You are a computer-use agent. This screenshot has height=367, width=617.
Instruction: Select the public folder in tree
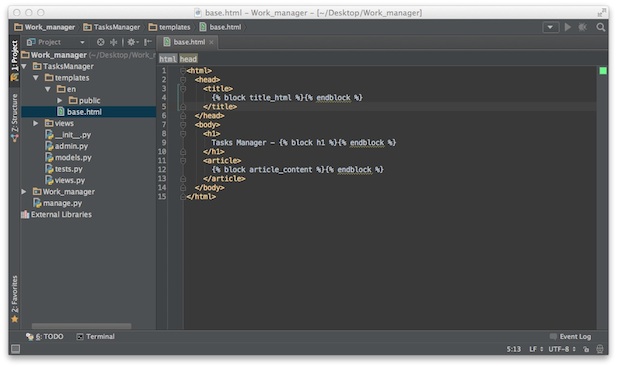tap(85, 101)
